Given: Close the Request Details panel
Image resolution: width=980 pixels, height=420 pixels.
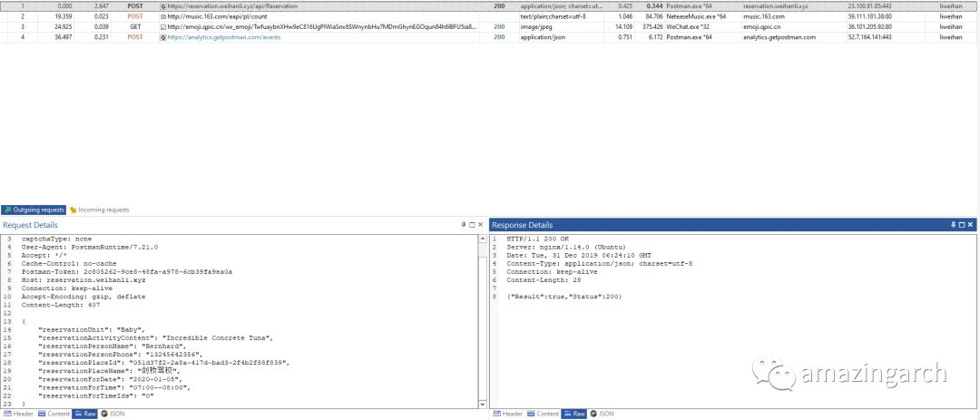Looking at the screenshot, I should click(480, 224).
